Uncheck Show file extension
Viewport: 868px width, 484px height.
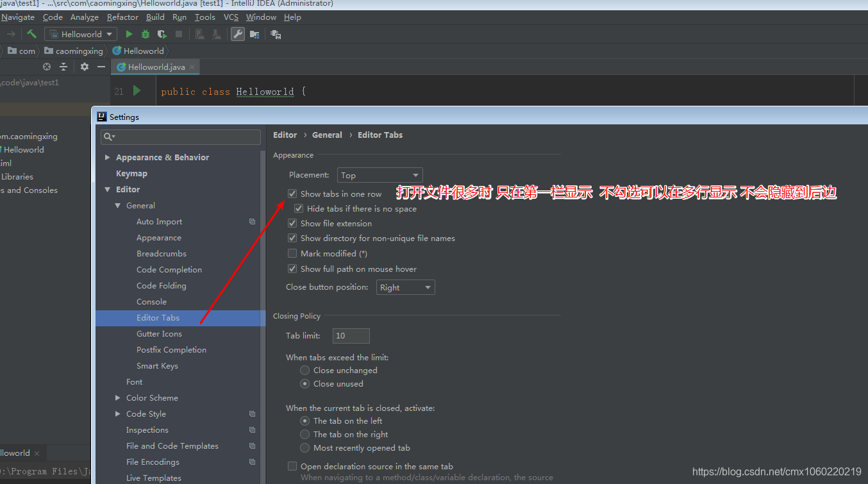[292, 223]
